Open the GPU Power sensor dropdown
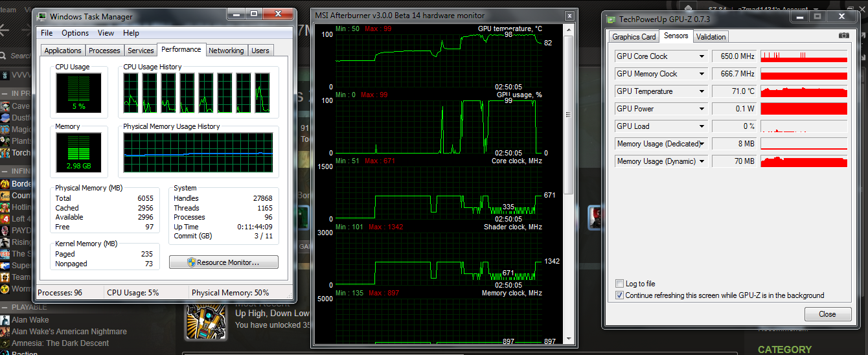Image resolution: width=868 pixels, height=355 pixels. (x=702, y=109)
